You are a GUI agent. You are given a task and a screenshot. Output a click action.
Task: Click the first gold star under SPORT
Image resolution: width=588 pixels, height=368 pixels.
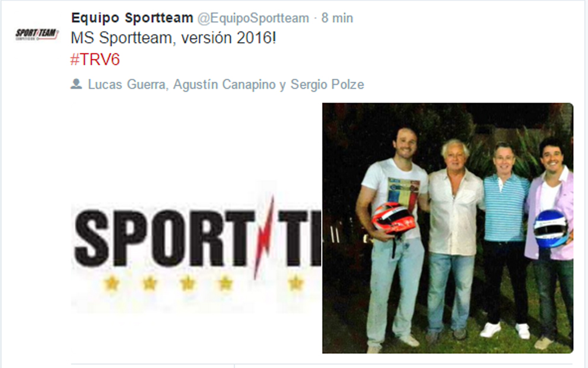[112, 283]
